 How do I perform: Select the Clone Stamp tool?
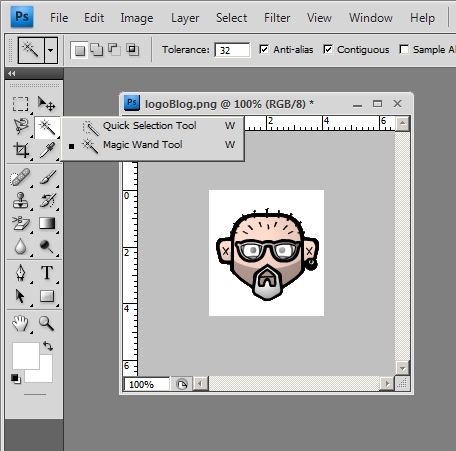(x=20, y=200)
